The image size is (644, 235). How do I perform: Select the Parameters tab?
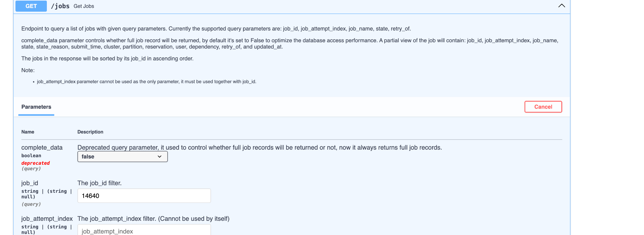click(x=36, y=107)
